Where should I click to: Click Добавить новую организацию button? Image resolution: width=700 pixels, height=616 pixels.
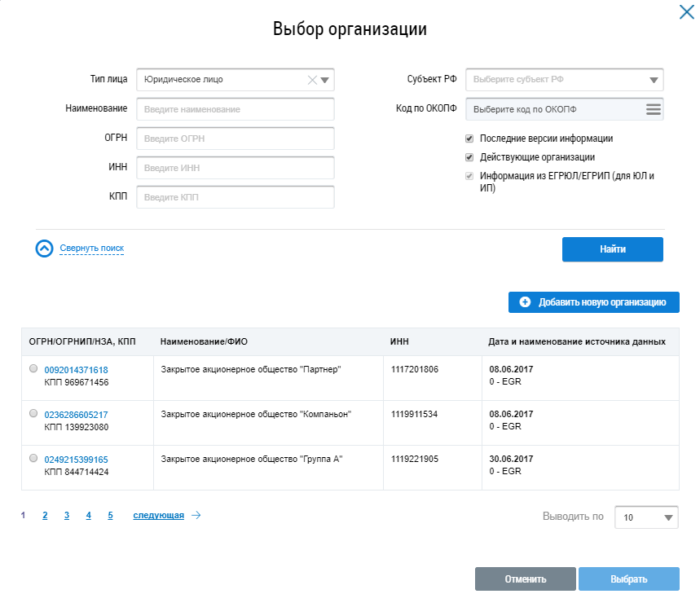pos(593,302)
